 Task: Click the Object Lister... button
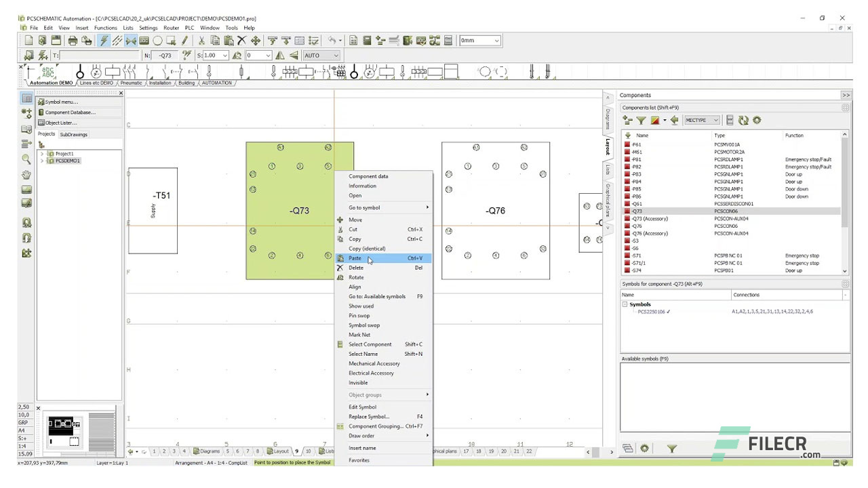click(x=79, y=123)
